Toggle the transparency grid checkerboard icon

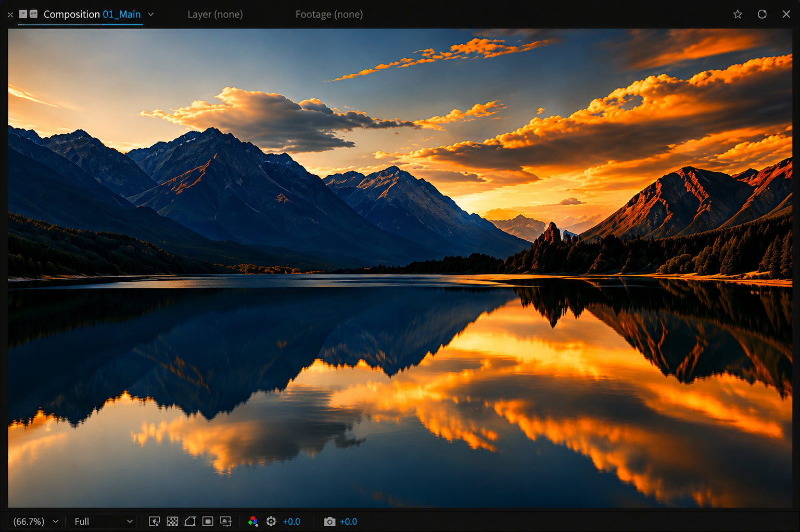point(172,522)
